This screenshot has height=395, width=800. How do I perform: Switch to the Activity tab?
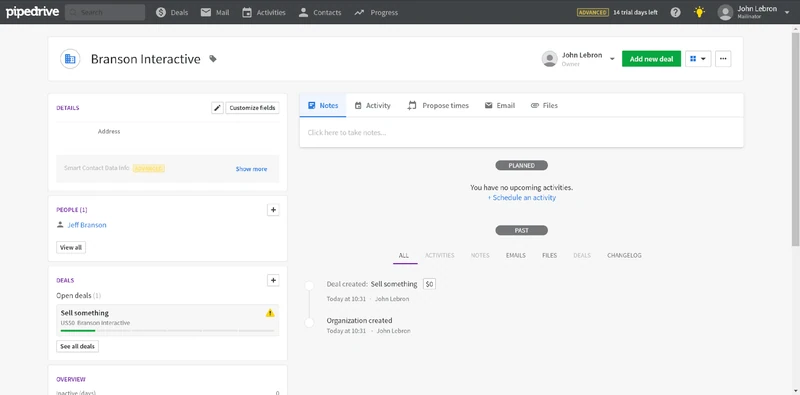pos(372,106)
